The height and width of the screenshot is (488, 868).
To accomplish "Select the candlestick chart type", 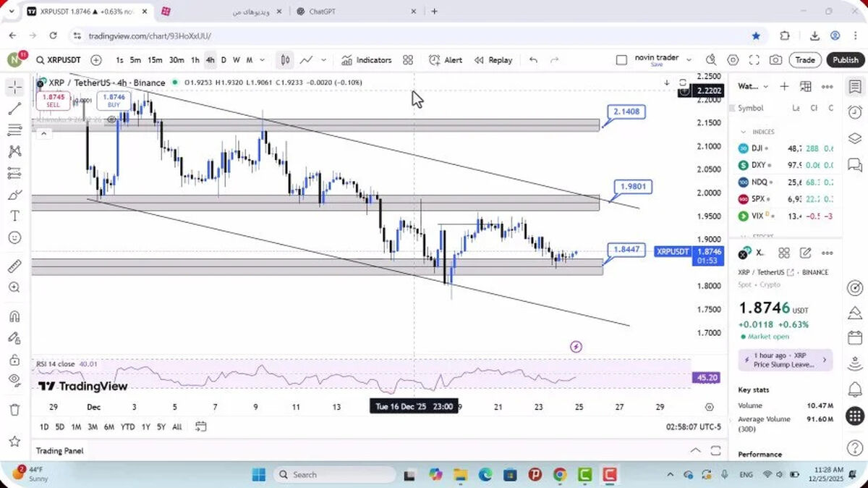I will tap(286, 60).
